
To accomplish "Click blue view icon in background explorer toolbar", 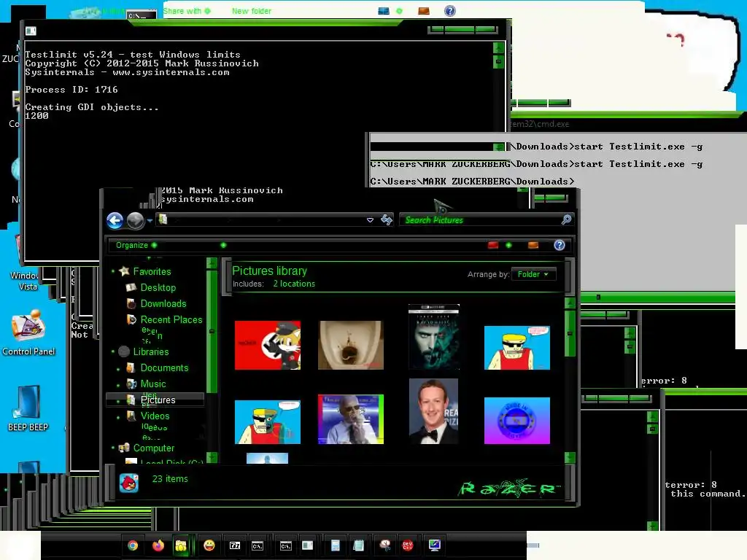I will click(384, 11).
